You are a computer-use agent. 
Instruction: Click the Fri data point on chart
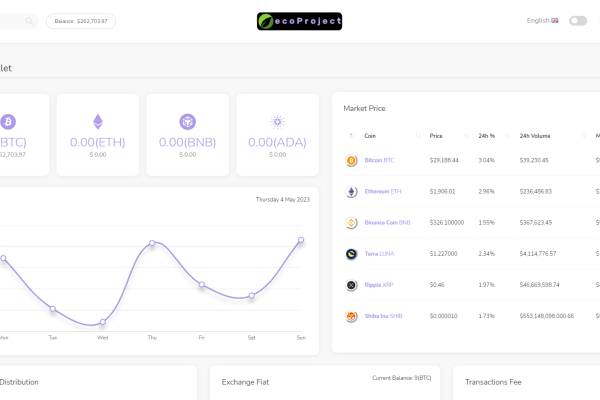click(x=202, y=284)
